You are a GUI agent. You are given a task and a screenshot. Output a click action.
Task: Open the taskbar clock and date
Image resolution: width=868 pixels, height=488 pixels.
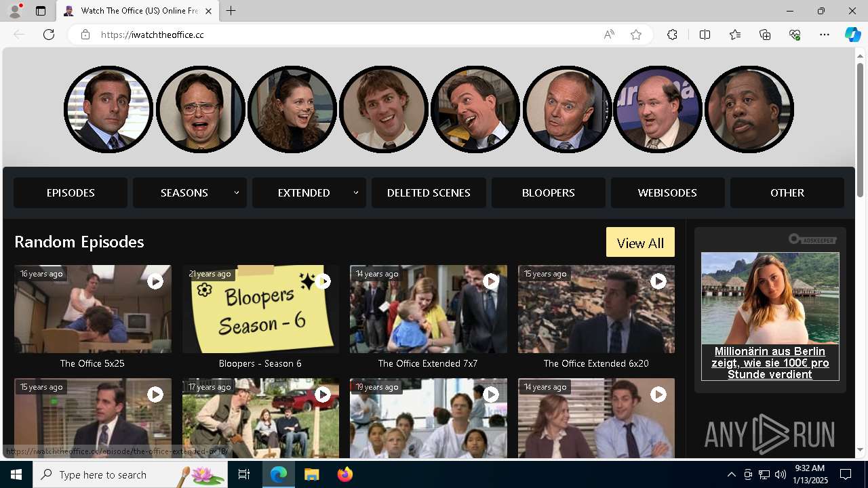pyautogui.click(x=810, y=474)
